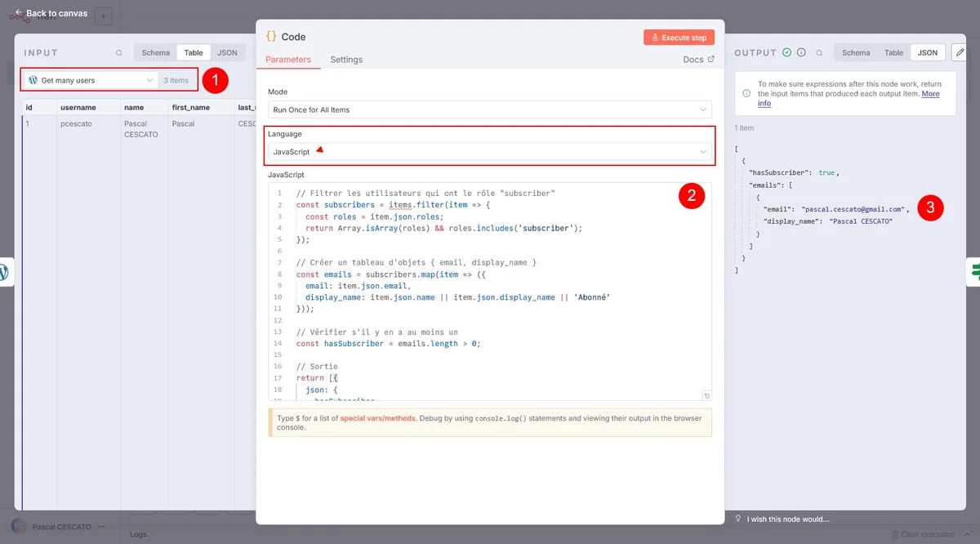Screen dimensions: 980x544
Task: Open the Settings tab
Action: click(x=346, y=60)
